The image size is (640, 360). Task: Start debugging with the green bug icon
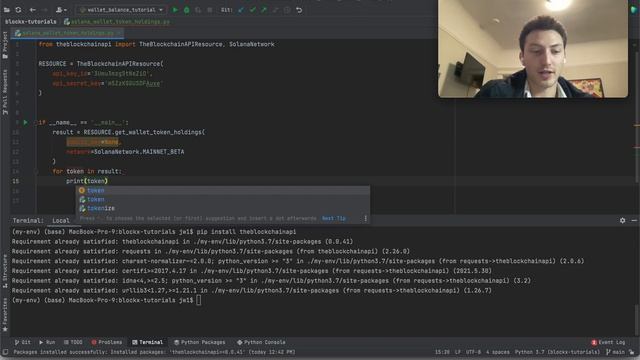click(187, 10)
